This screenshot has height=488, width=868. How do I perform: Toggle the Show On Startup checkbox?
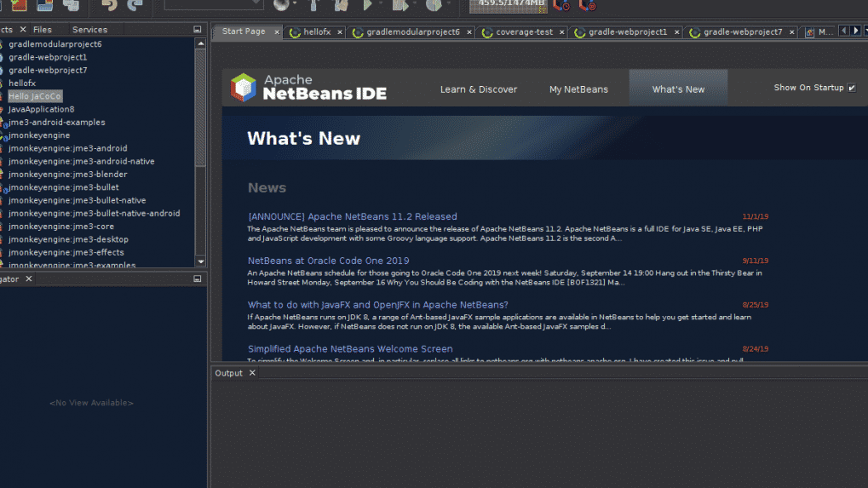(852, 88)
